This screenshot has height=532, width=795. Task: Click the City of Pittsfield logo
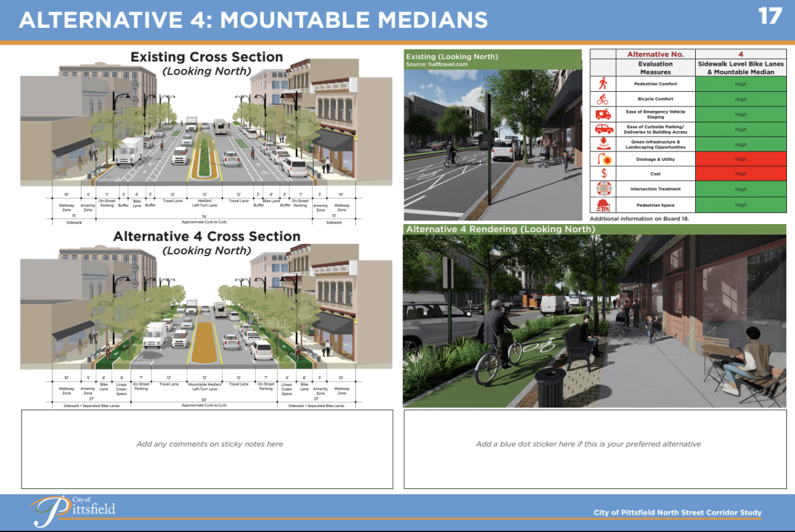click(x=74, y=508)
